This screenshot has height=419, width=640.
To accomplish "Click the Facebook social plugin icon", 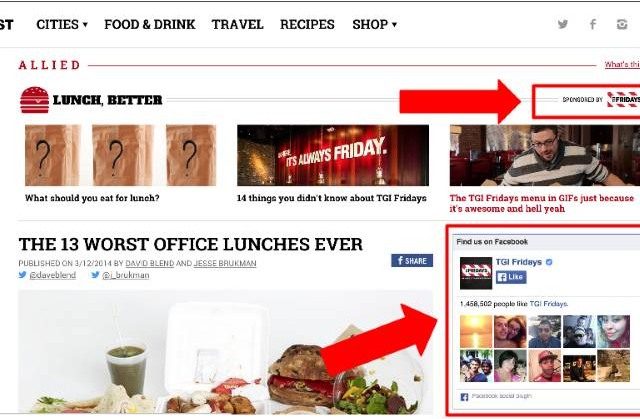I will coord(464,397).
